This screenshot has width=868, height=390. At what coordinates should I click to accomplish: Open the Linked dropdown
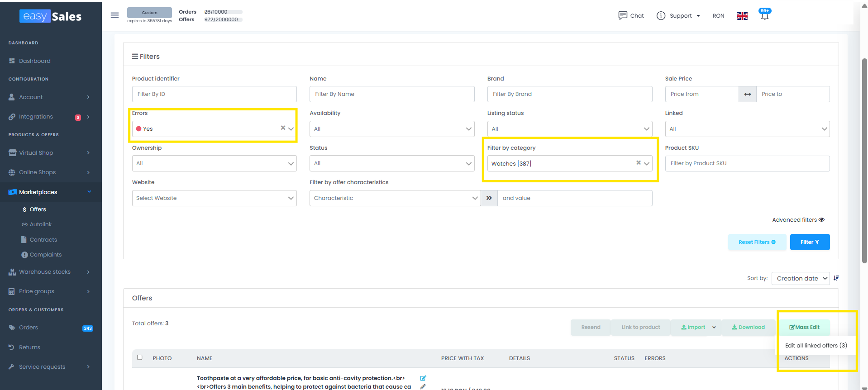click(748, 129)
